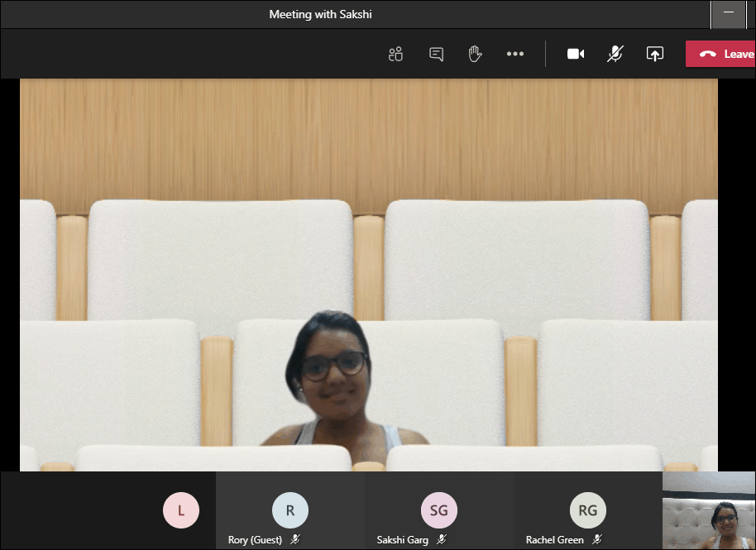The image size is (756, 550).
Task: Open the More actions ellipsis menu
Action: [x=515, y=54]
